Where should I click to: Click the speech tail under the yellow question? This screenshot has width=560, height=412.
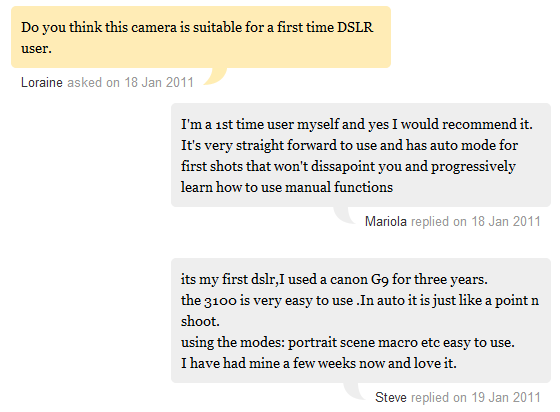(x=215, y=76)
